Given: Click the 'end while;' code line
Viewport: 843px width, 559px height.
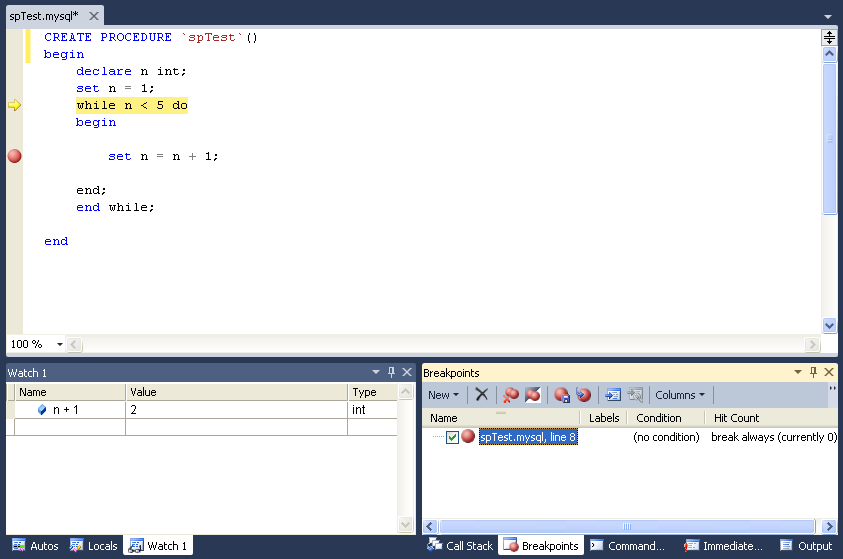Looking at the screenshot, I should (x=115, y=207).
